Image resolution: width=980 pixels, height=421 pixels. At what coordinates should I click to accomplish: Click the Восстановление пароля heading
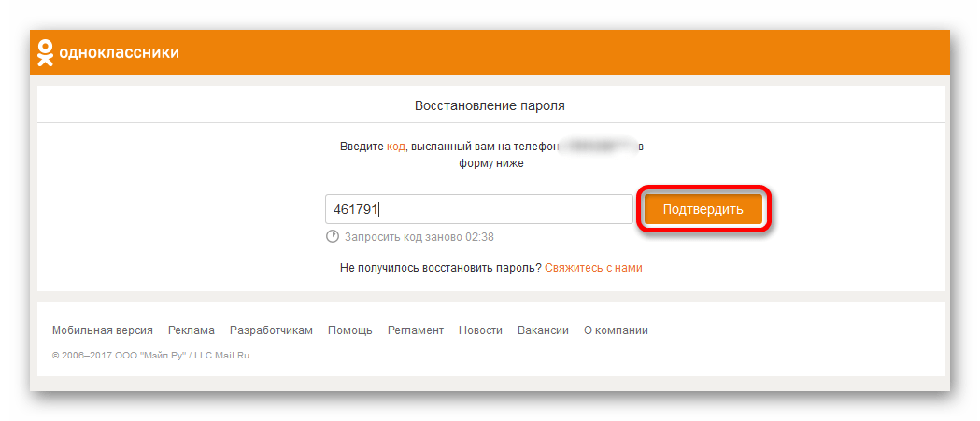tap(490, 106)
